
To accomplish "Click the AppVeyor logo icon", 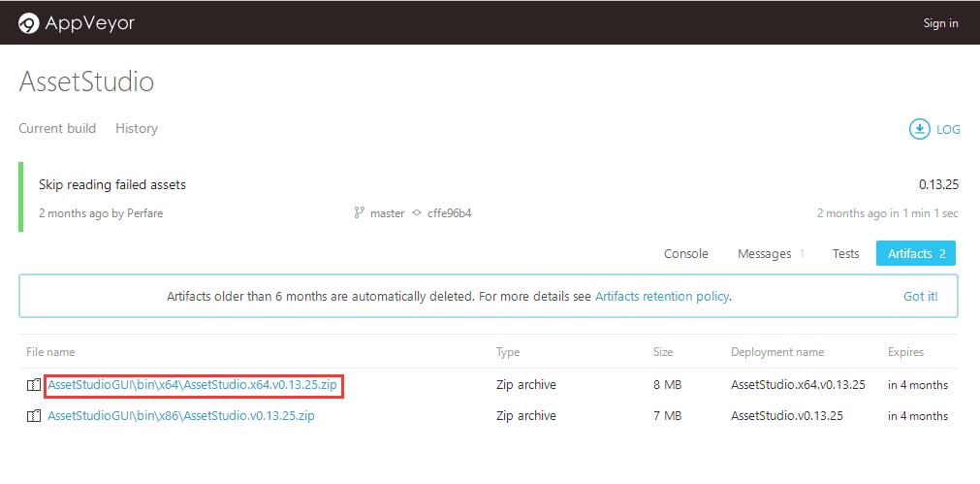I will tap(29, 24).
